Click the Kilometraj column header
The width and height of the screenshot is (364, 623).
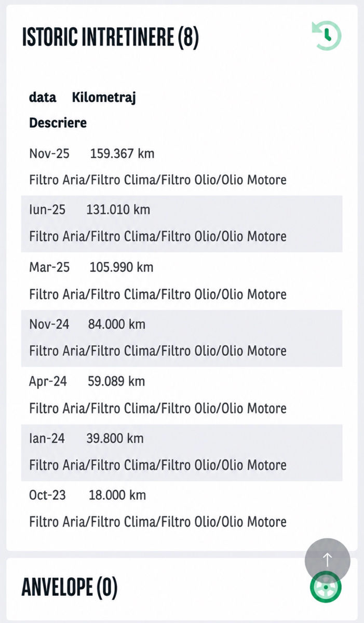pyautogui.click(x=104, y=98)
